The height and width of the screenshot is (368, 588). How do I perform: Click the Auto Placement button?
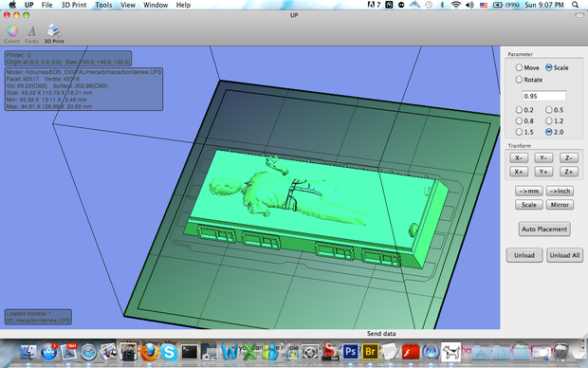pos(544,230)
